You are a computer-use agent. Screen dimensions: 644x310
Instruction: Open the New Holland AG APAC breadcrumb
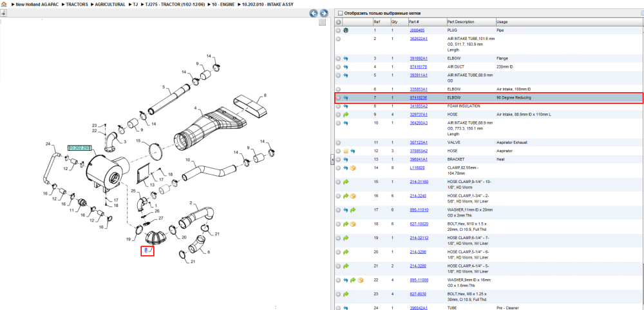tap(37, 4)
